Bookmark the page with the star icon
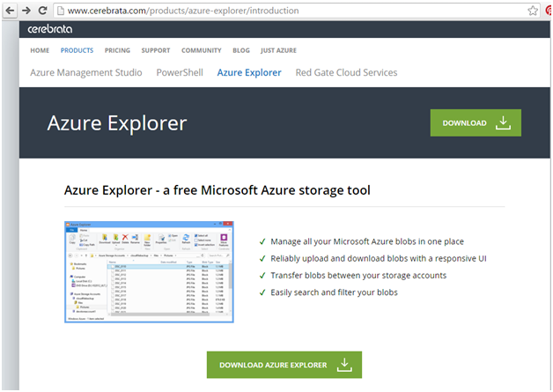 533,11
